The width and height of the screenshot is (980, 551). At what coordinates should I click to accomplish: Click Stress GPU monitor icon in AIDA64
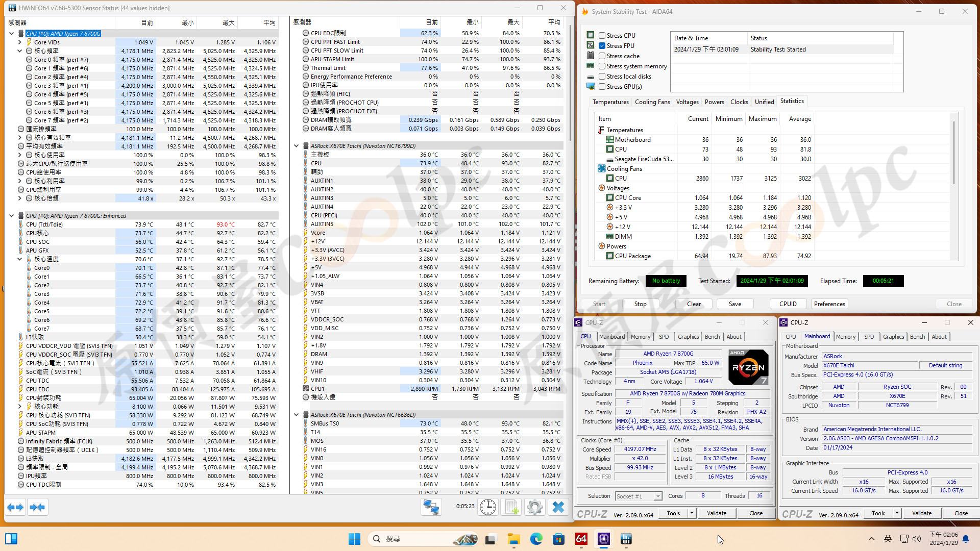[591, 86]
